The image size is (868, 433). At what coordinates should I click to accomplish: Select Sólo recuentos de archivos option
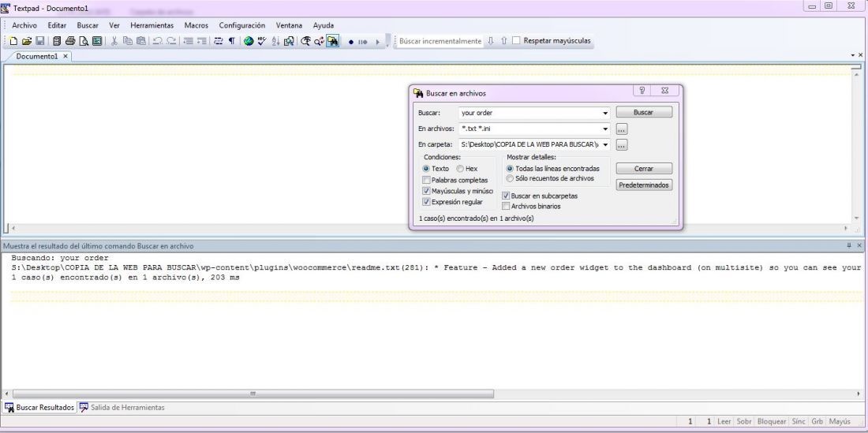pyautogui.click(x=510, y=178)
